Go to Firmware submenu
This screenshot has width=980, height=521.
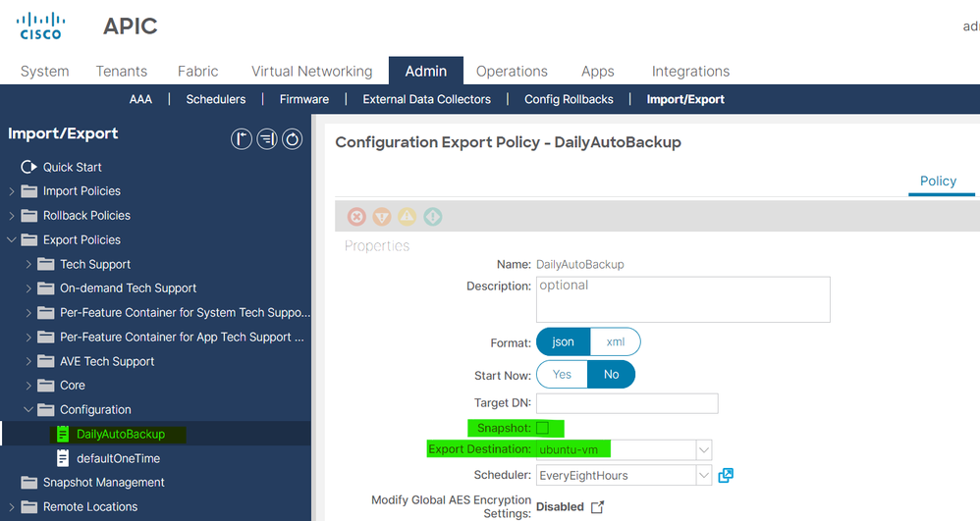(x=303, y=99)
